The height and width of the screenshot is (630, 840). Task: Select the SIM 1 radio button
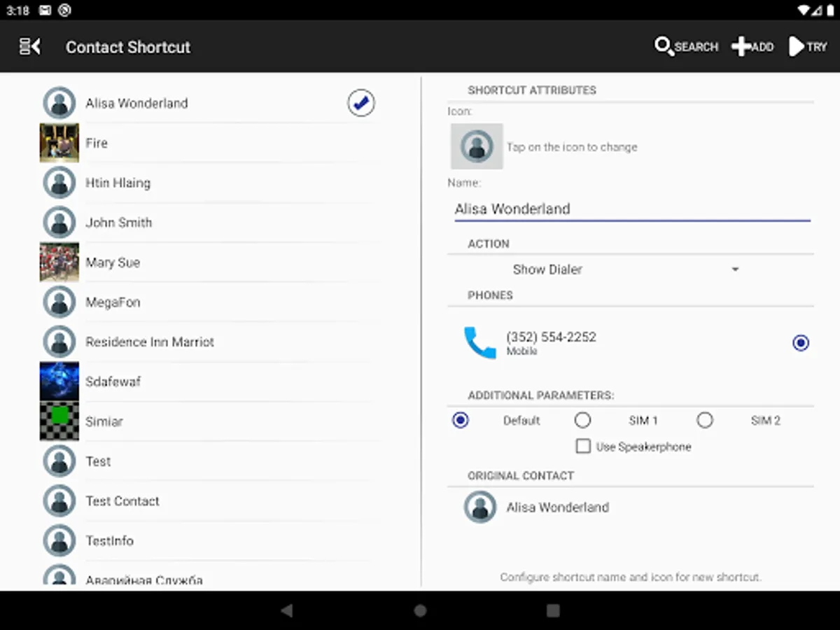click(582, 420)
